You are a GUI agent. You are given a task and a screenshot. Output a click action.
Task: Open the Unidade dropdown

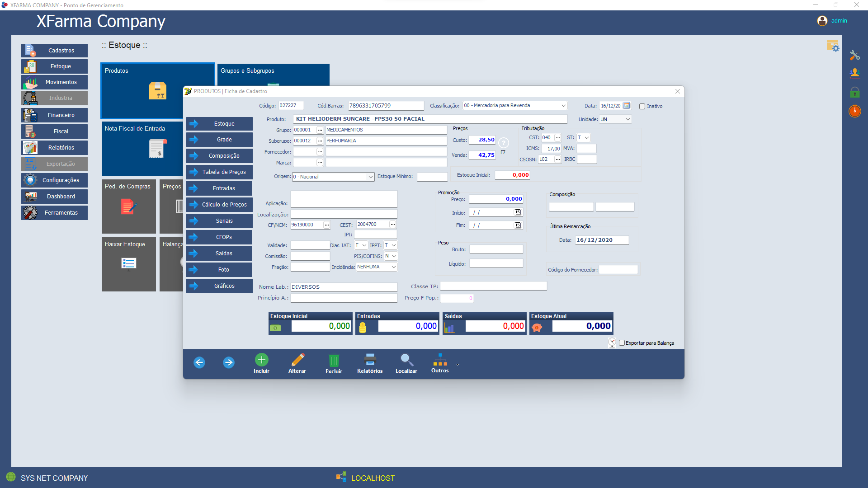(x=627, y=119)
